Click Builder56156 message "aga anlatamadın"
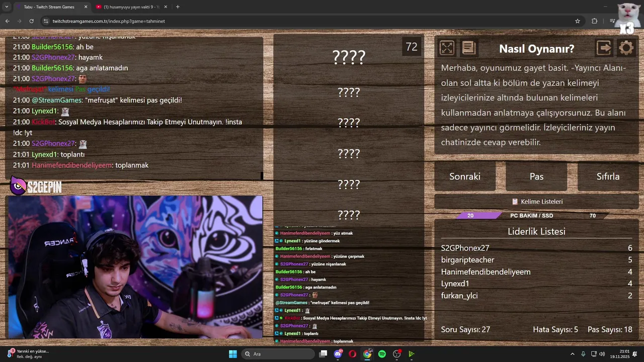This screenshot has height=362, width=644. coord(102,68)
